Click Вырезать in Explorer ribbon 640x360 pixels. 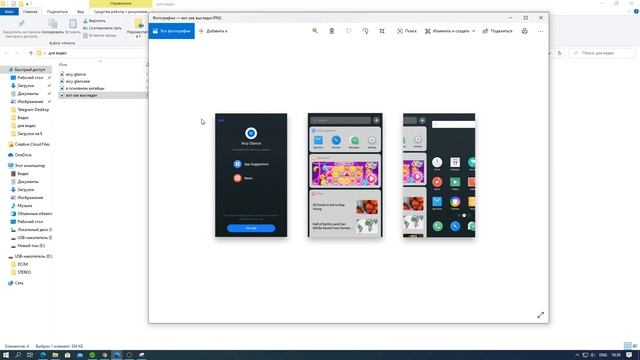click(x=94, y=21)
